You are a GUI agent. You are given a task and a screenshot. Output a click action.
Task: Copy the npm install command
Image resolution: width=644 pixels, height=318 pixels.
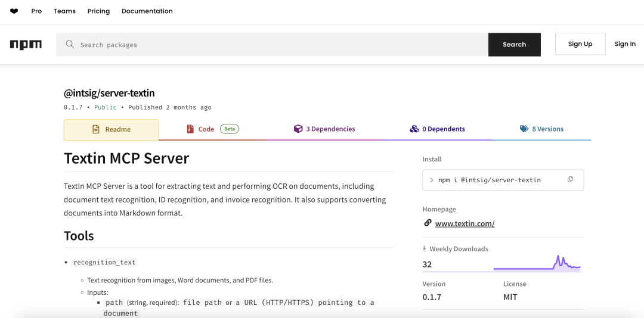[570, 179]
